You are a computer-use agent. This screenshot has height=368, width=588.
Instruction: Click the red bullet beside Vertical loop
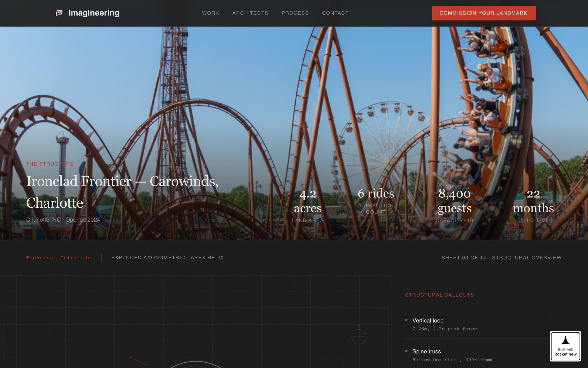point(406,320)
